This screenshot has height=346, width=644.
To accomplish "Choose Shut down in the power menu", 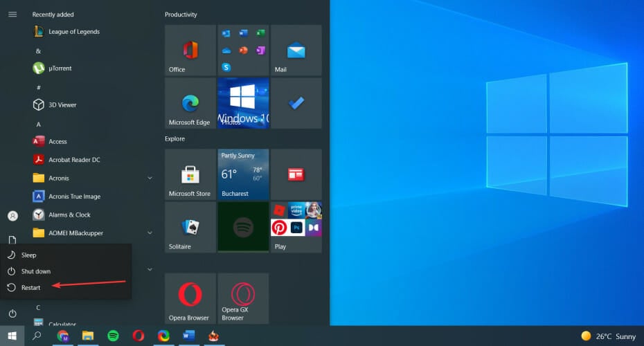I will 66,271.
